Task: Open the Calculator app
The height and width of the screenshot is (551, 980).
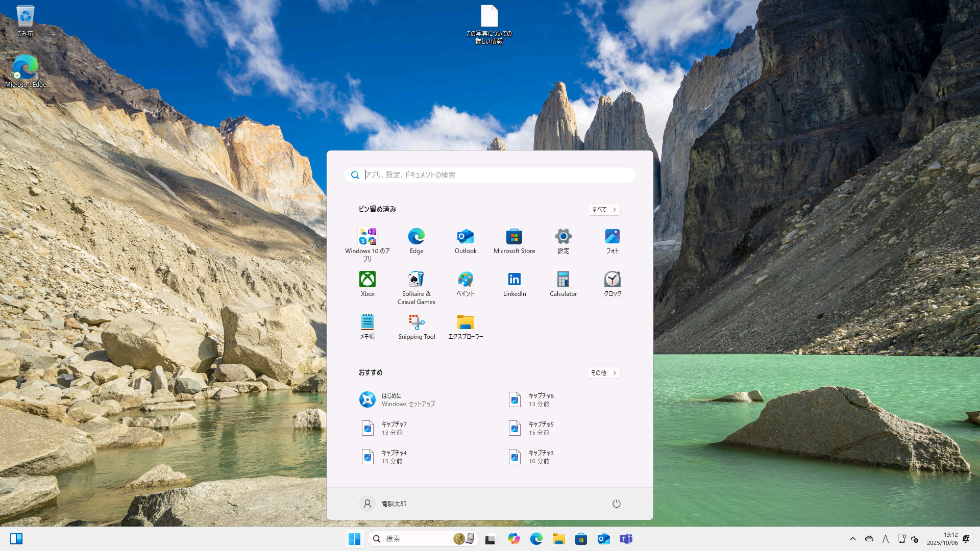Action: pyautogui.click(x=563, y=284)
